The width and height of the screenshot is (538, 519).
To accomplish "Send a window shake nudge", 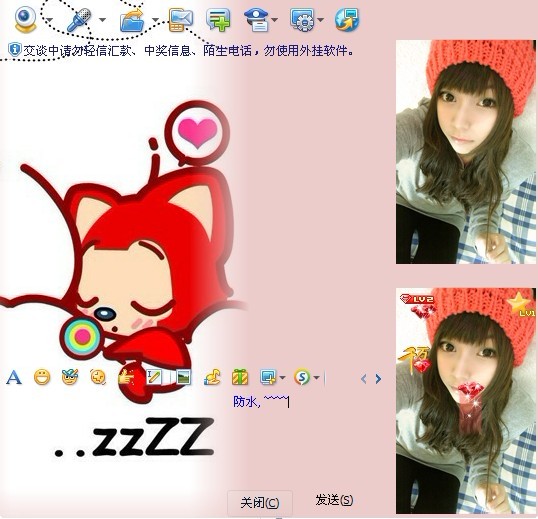I will point(98,377).
